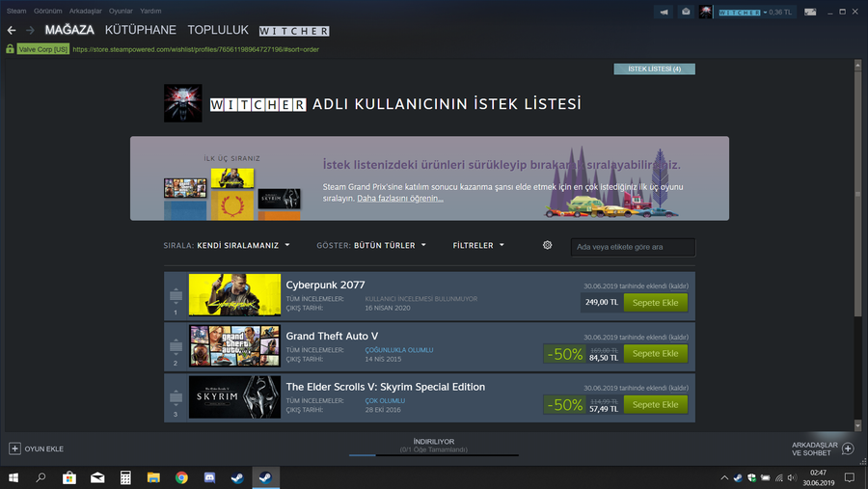
Task: Open File Explorer from taskbar
Action: [153, 477]
